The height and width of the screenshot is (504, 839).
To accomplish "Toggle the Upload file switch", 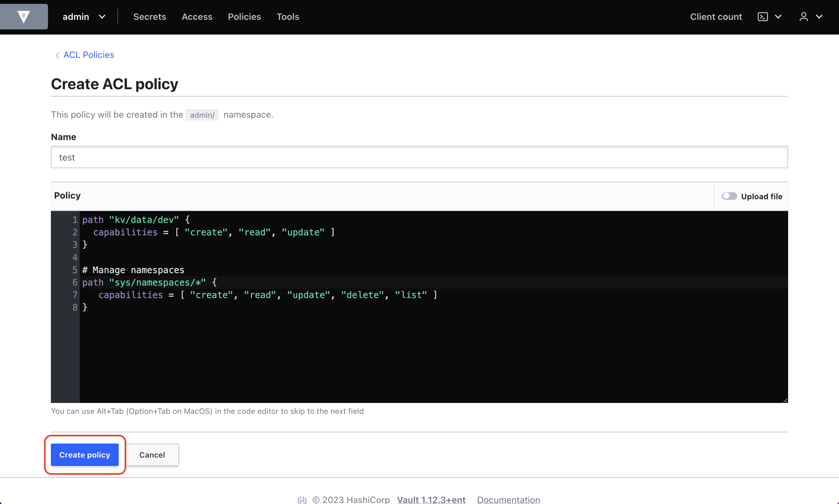I will coord(729,196).
